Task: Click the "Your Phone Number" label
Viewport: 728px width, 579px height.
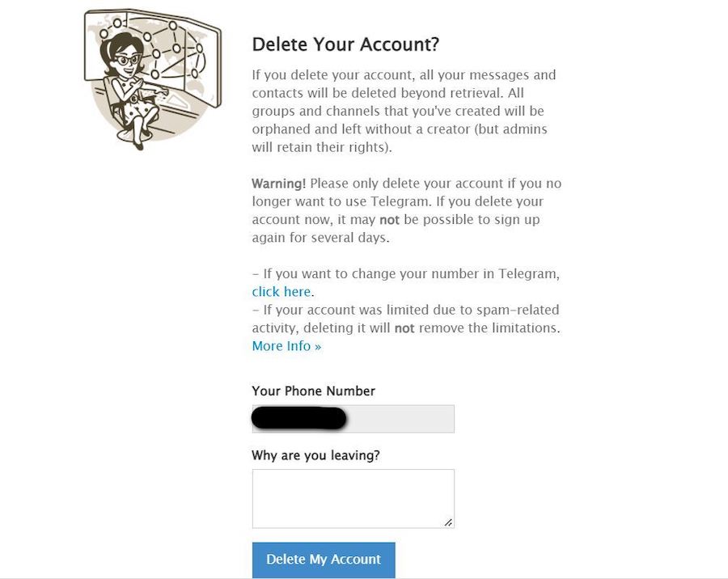Action: 313,391
